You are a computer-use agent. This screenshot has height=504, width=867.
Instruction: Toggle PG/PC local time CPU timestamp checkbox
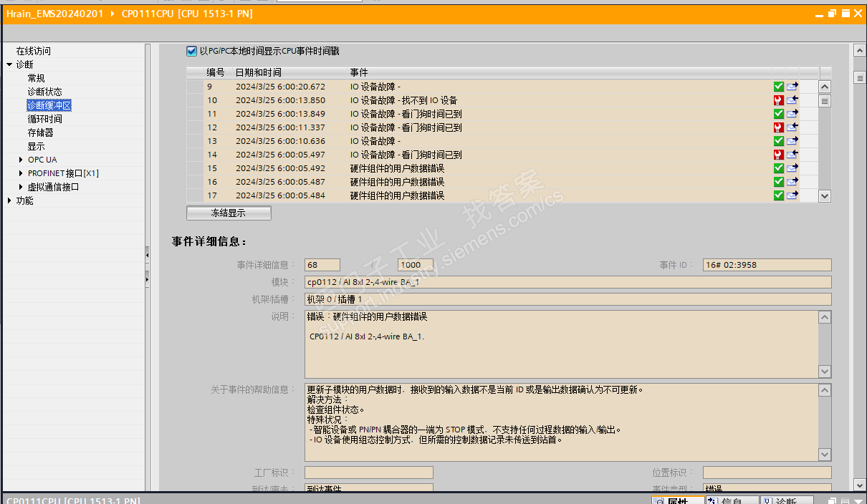coord(191,51)
